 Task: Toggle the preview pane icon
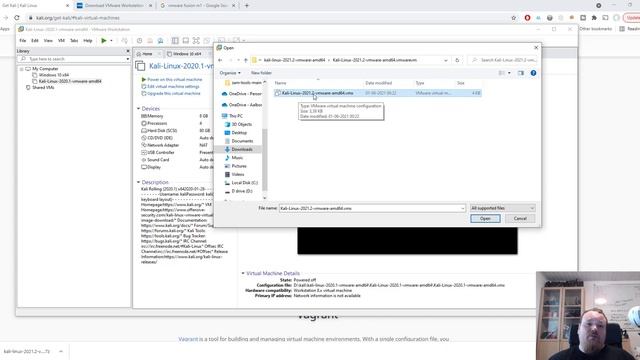click(x=520, y=73)
